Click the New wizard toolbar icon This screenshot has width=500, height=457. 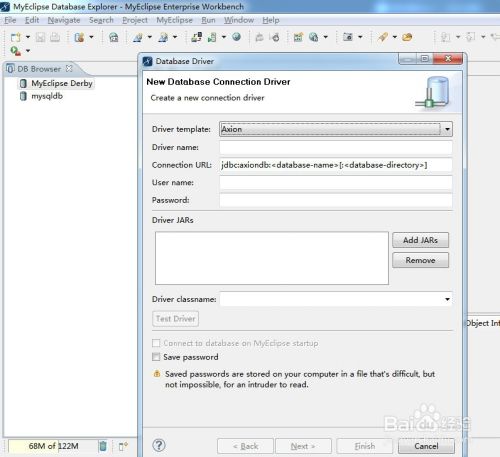pyautogui.click(x=16, y=37)
